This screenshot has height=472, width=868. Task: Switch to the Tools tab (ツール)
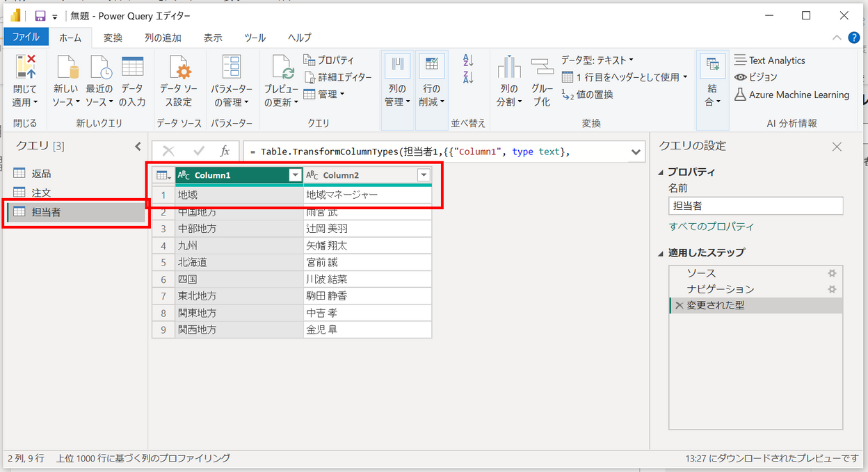click(x=255, y=38)
